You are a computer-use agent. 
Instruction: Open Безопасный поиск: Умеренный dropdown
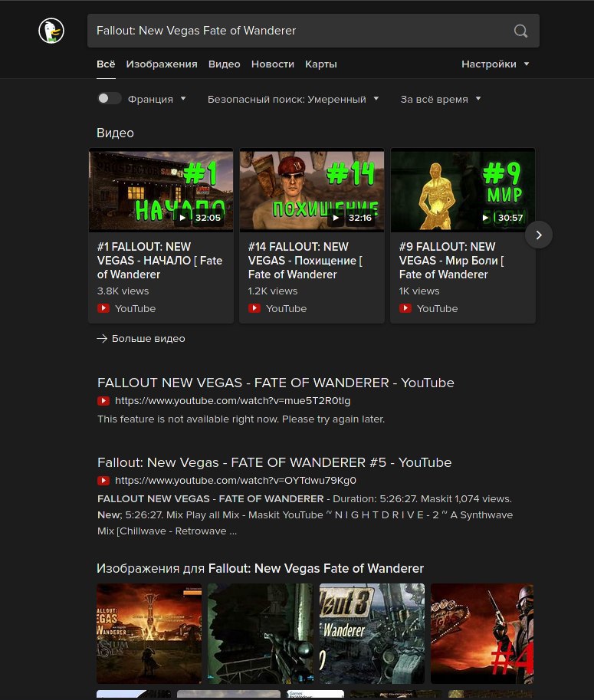coord(294,99)
